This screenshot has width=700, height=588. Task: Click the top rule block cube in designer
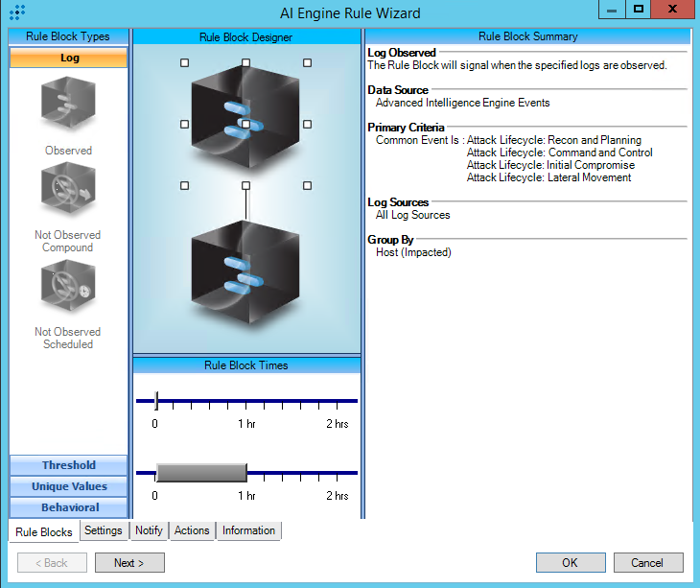[x=245, y=124]
